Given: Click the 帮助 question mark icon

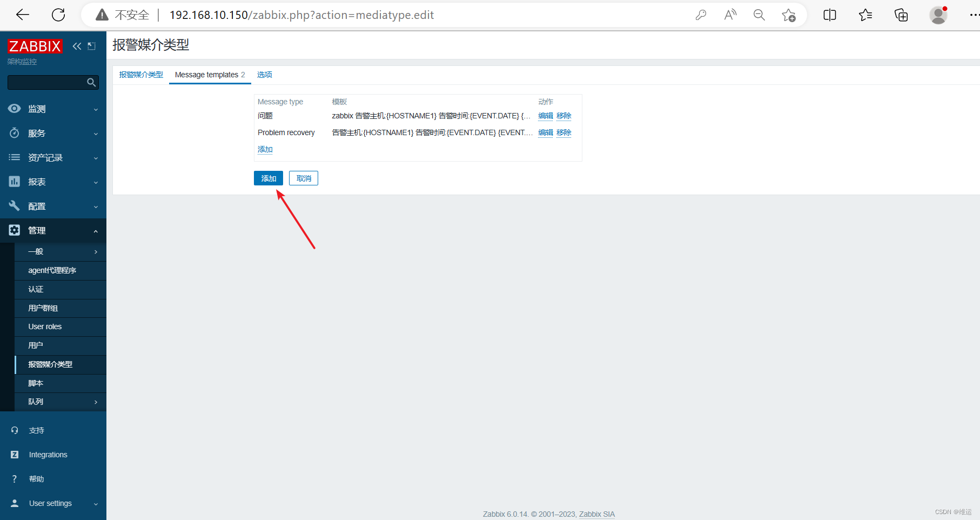Looking at the screenshot, I should (15, 479).
